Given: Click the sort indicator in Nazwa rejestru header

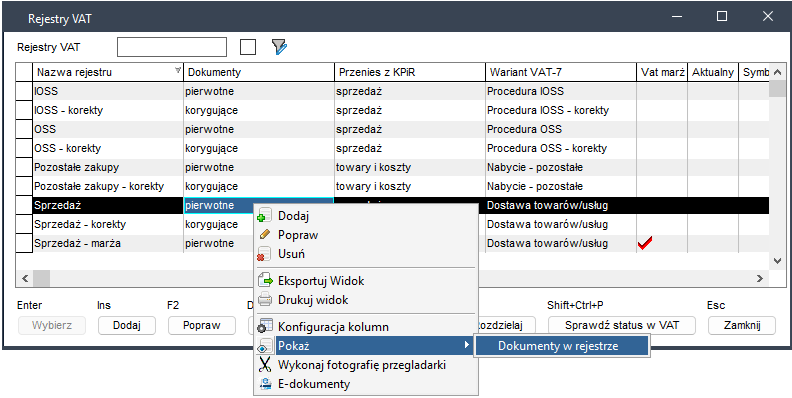Looking at the screenshot, I should [178, 71].
